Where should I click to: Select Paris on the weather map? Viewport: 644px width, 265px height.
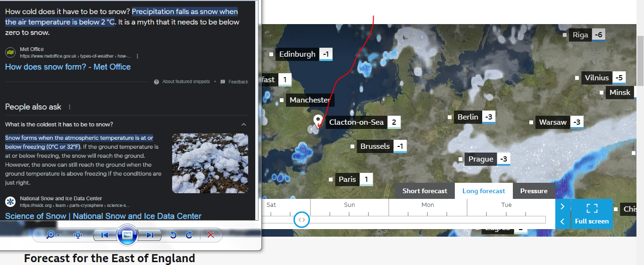[347, 179]
